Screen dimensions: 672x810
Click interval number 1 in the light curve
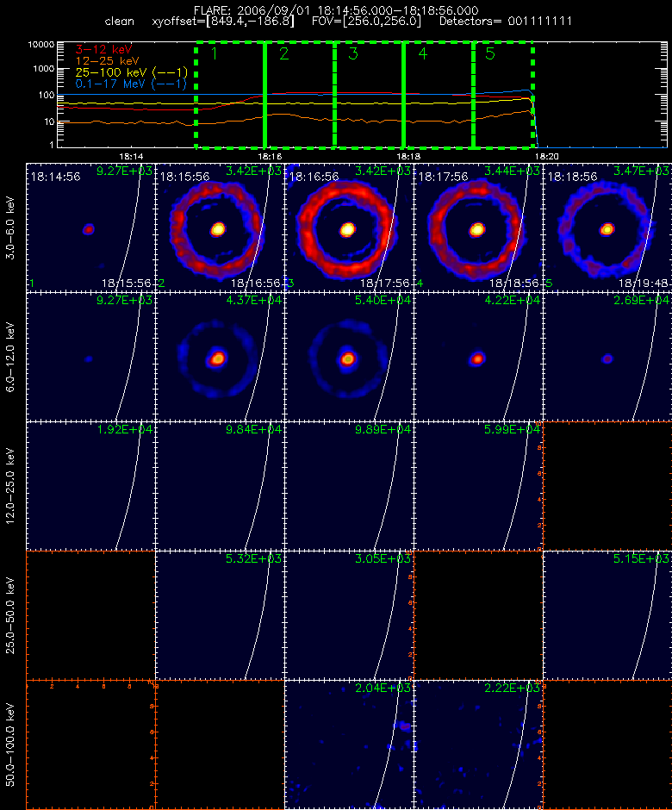click(215, 53)
